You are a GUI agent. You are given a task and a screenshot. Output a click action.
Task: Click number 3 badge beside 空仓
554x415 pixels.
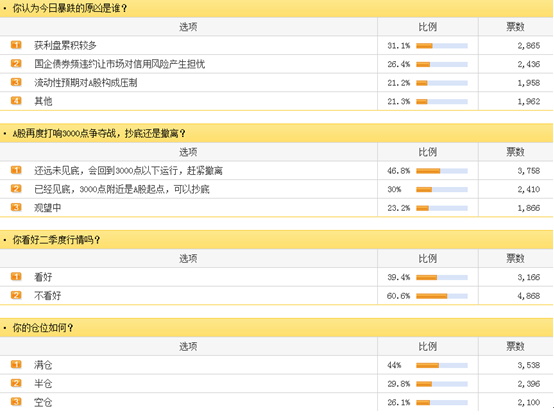(16, 402)
